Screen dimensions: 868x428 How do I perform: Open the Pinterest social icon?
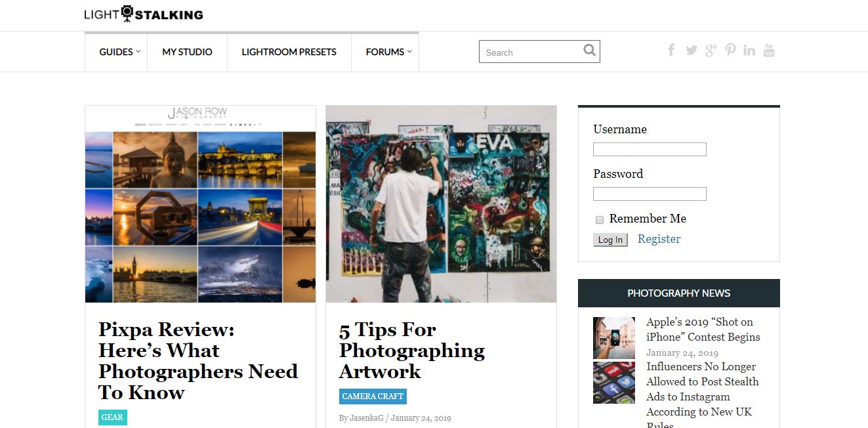(x=730, y=51)
